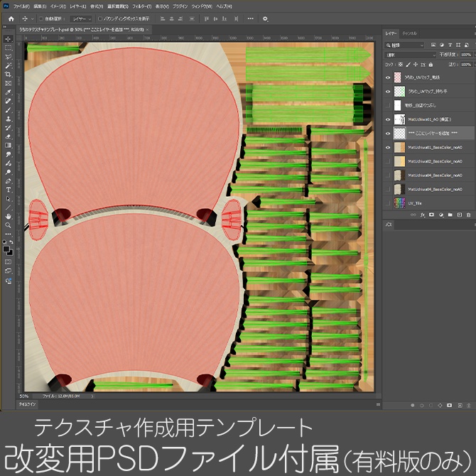Show the white fill layer

tap(388, 105)
